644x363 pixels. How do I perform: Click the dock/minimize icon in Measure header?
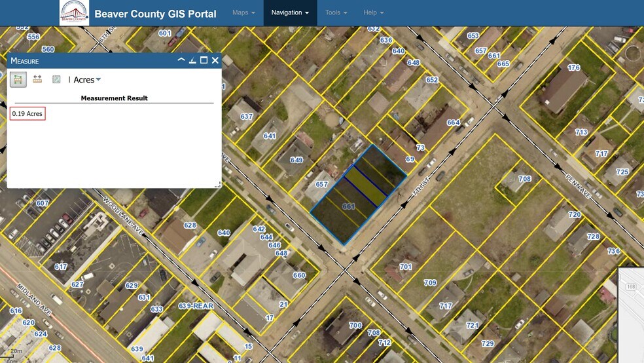coord(192,60)
